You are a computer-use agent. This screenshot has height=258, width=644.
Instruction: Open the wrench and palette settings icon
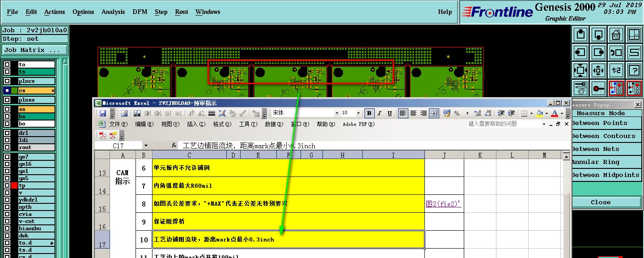coord(580,88)
